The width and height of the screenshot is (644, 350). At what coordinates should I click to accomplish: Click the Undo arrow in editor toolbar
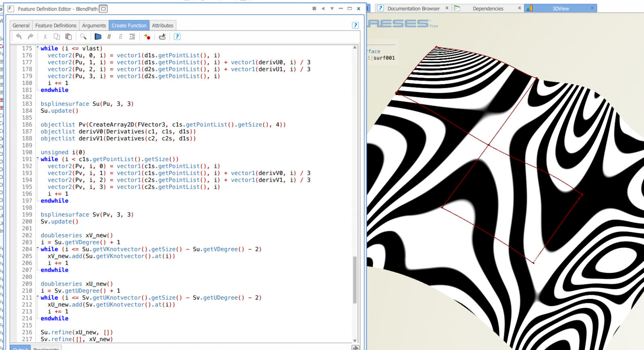19,37
